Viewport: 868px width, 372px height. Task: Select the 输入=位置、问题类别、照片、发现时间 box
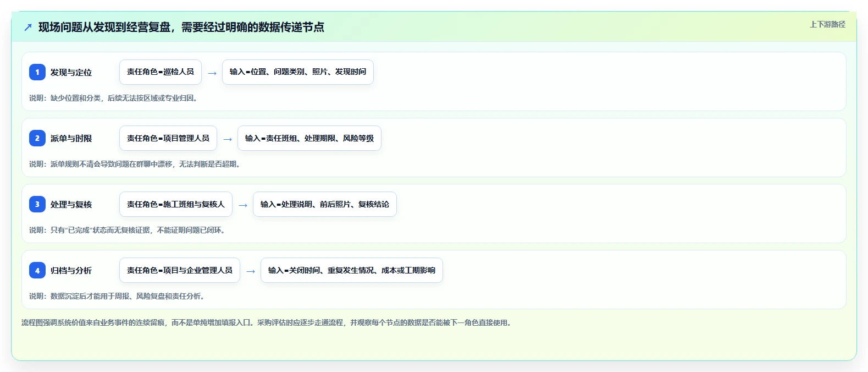298,72
